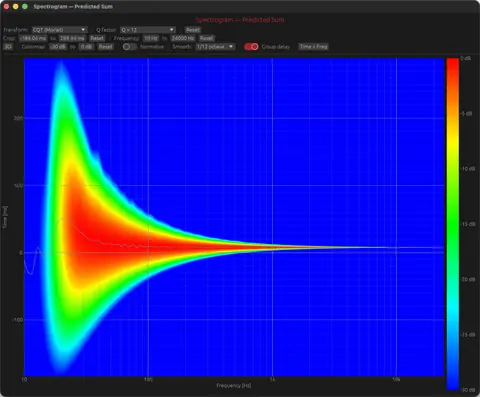Viewport: 480px width, 397px height.
Task: Click Reset next to Q factor
Action: coord(193,30)
